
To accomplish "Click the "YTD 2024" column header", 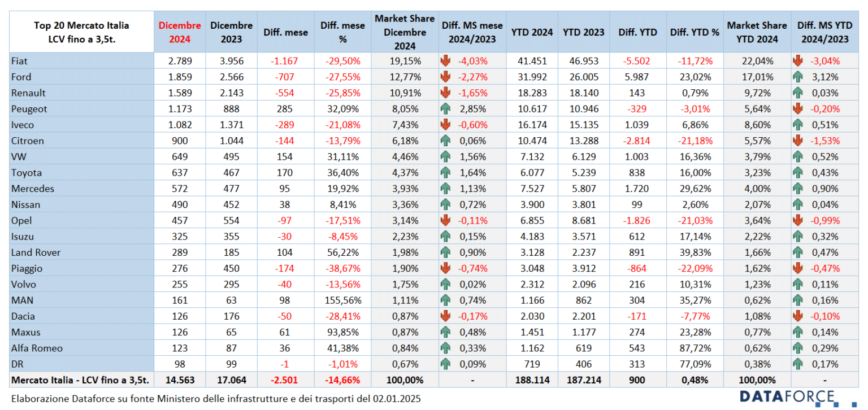I will click(x=532, y=32).
